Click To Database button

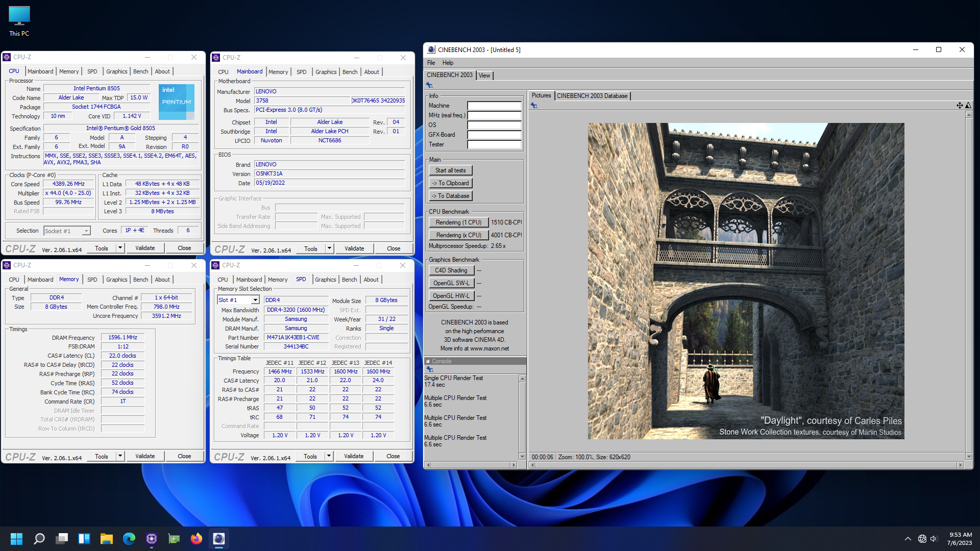coord(450,196)
